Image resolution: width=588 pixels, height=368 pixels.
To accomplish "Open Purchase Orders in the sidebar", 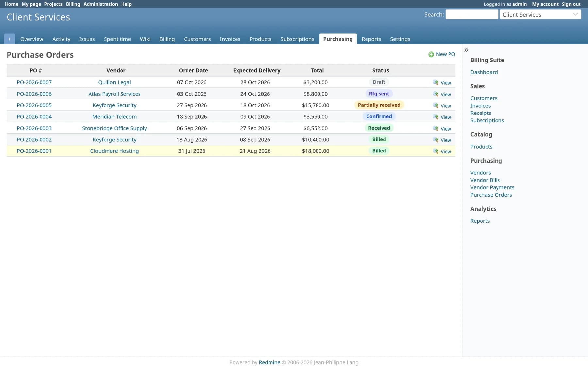I will (491, 195).
